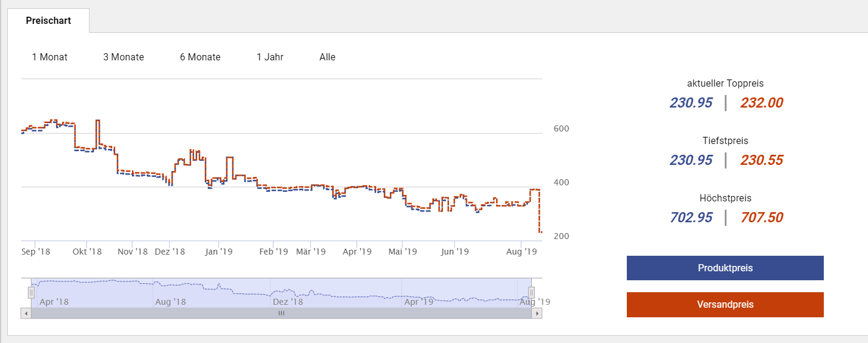Toggle the Produktpreis series button
Viewport: 868px width, 343px height.
click(x=725, y=268)
